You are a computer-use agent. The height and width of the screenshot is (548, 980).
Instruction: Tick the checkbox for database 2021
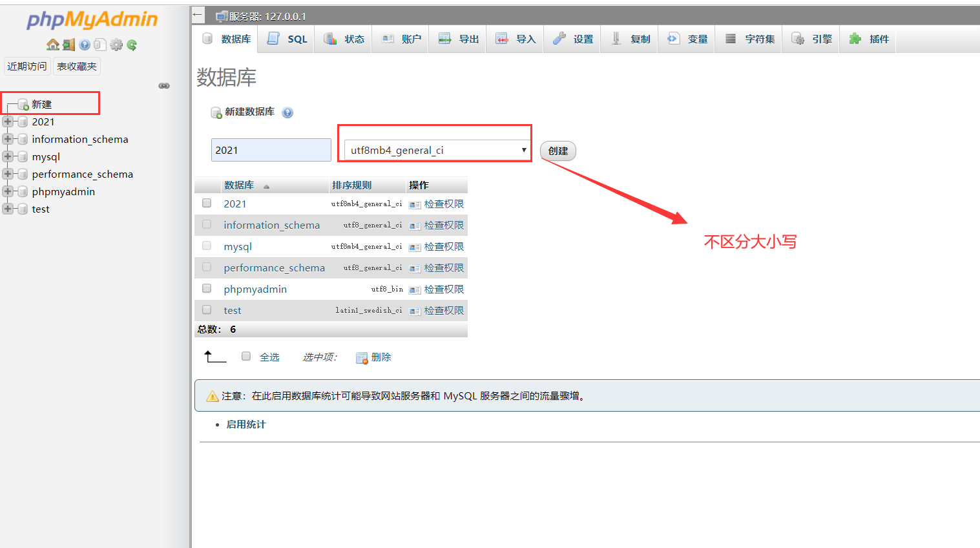(207, 203)
